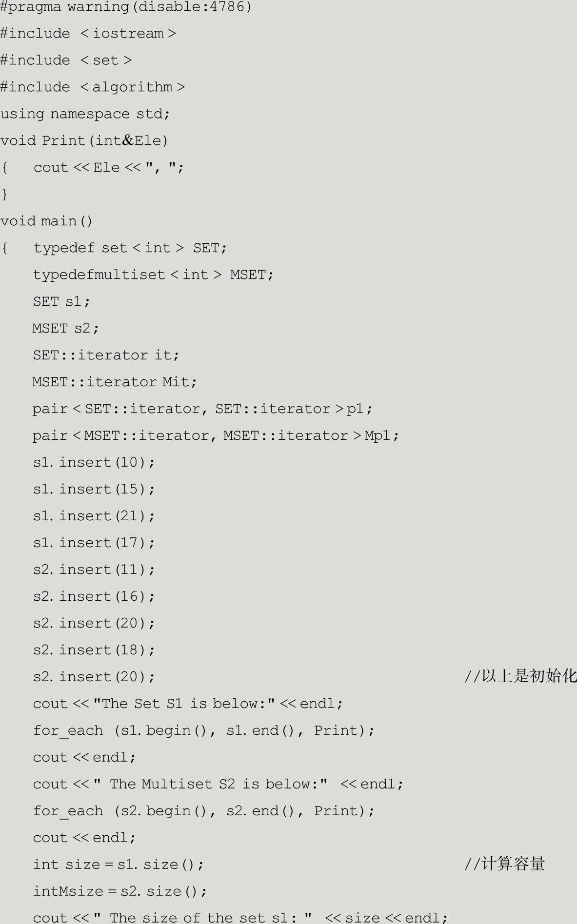Click the #pragma warning line
The image size is (577, 924).
(x=126, y=7)
